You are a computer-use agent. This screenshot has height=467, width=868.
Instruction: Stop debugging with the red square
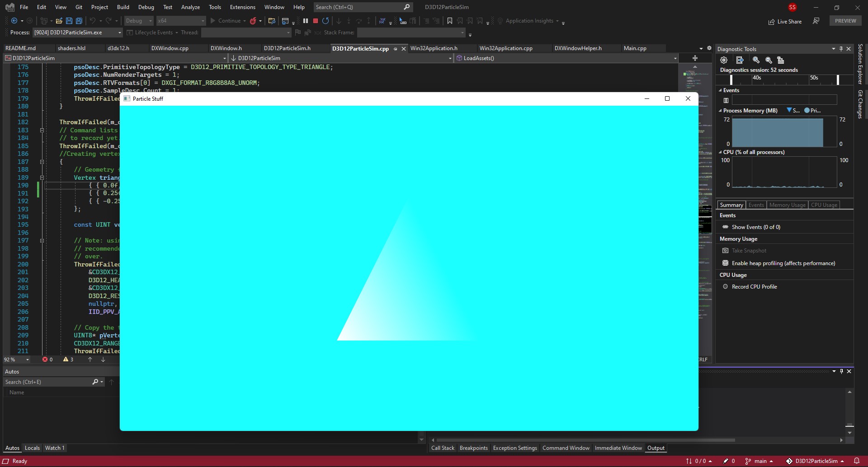[x=316, y=21]
